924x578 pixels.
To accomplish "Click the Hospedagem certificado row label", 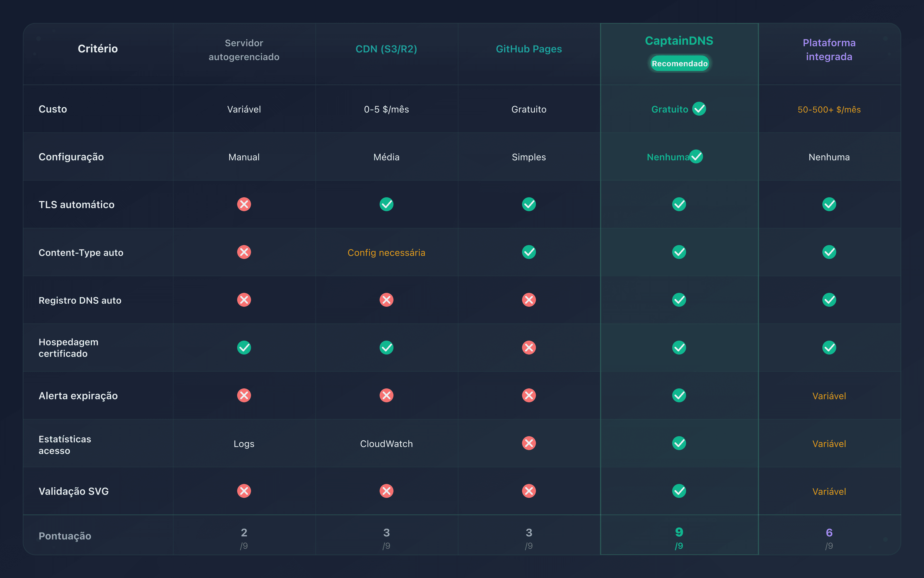I will (x=68, y=348).
